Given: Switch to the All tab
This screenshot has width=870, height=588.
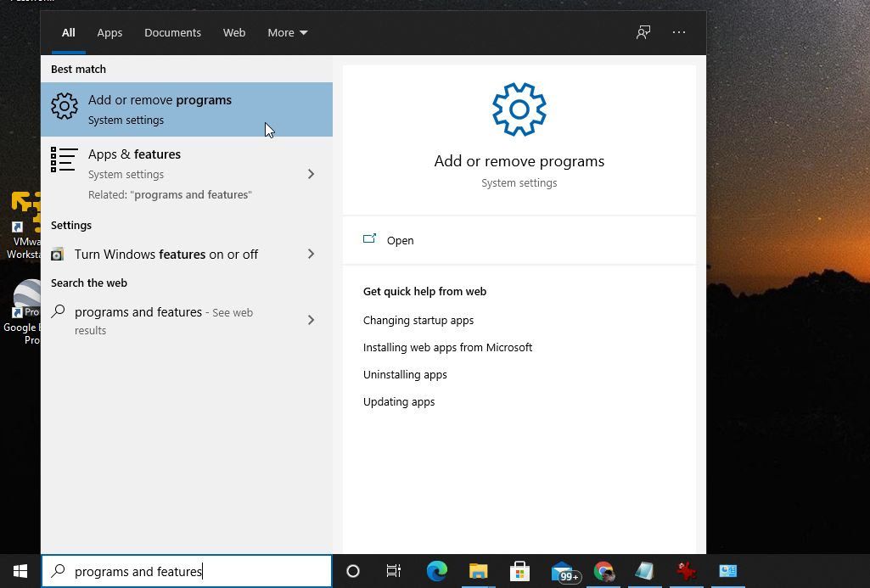Looking at the screenshot, I should pos(68,33).
